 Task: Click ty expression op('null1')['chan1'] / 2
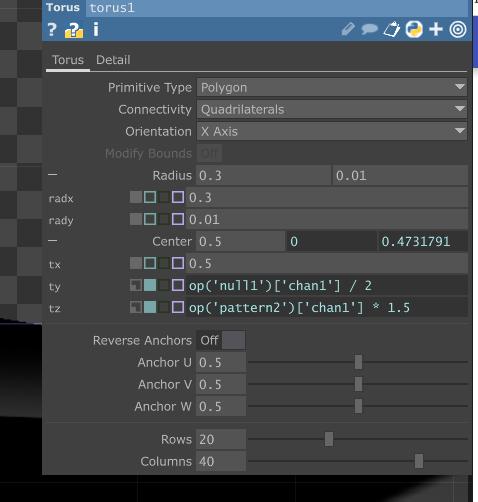[327, 286]
